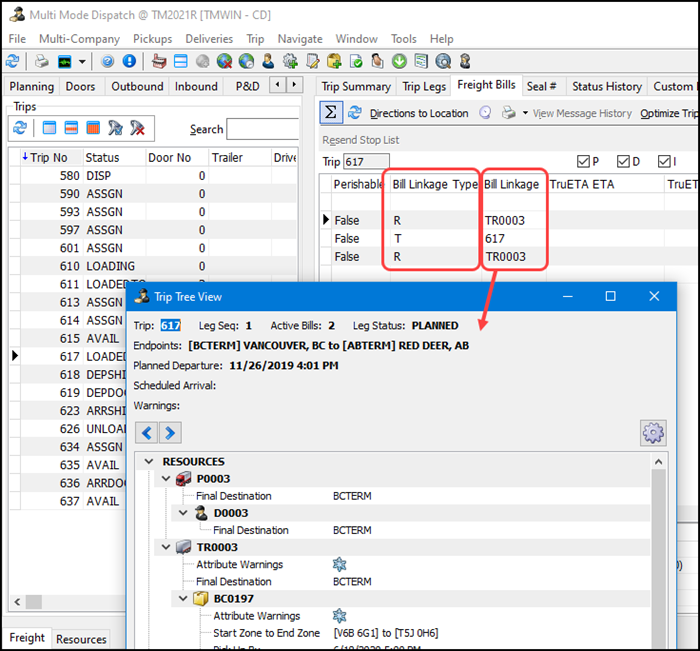The image size is (700, 651).
Task: Open the Freight Bills print dropdown arrow
Action: click(525, 113)
